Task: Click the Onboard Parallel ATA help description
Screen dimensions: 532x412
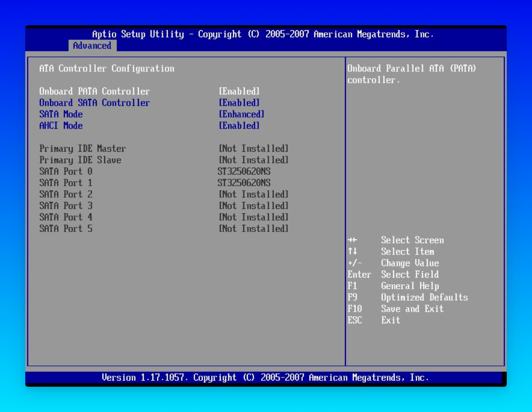Action: click(x=412, y=74)
